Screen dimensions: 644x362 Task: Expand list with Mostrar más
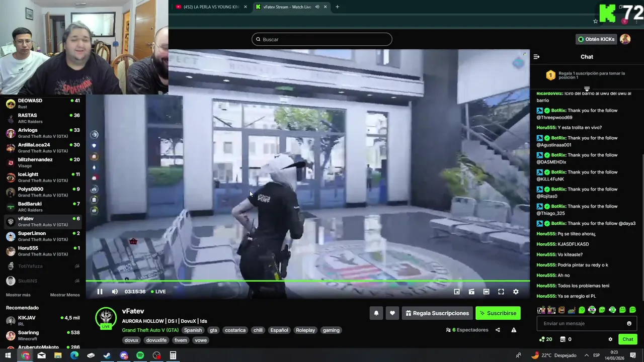18,295
